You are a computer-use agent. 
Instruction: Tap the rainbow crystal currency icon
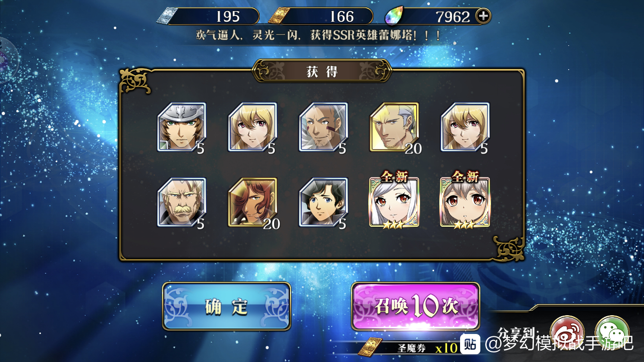pos(394,17)
